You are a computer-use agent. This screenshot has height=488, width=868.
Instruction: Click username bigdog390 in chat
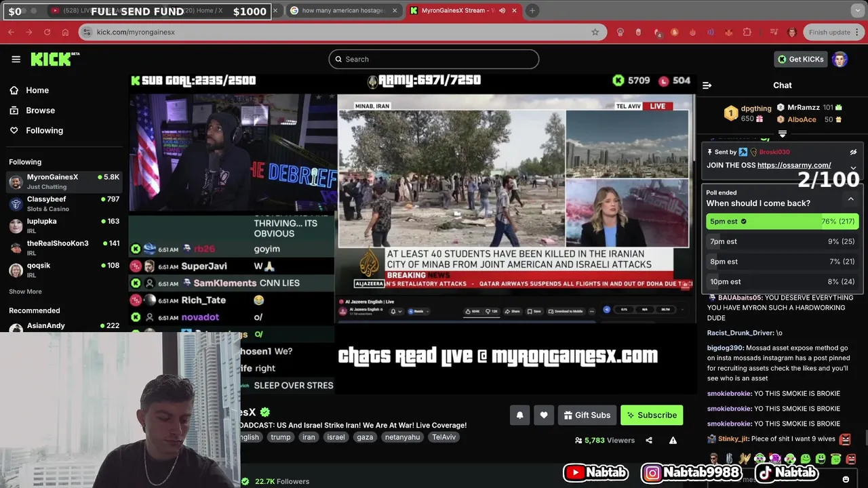pos(725,348)
